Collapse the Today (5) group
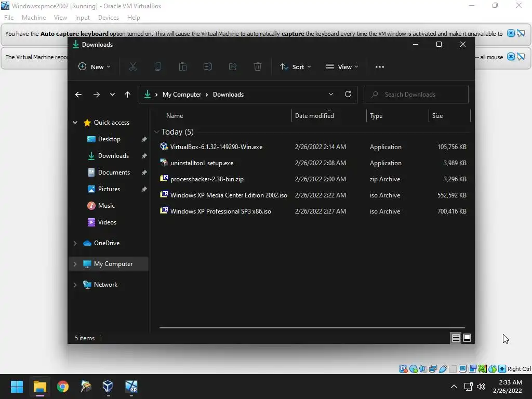Screen dimensions: 532x399 coord(156,132)
